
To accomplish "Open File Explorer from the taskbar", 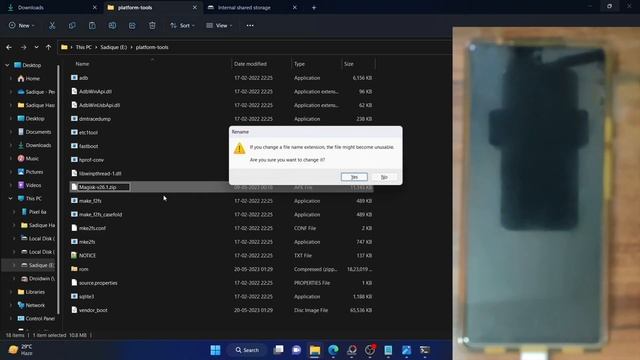I will coord(315,350).
